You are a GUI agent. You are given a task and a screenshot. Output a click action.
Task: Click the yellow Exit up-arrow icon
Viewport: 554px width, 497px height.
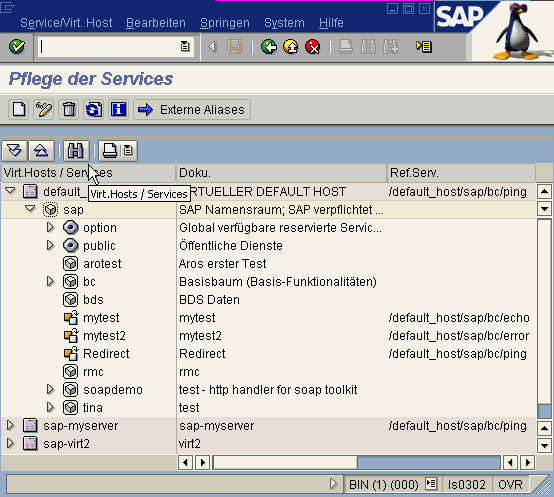[x=290, y=47]
